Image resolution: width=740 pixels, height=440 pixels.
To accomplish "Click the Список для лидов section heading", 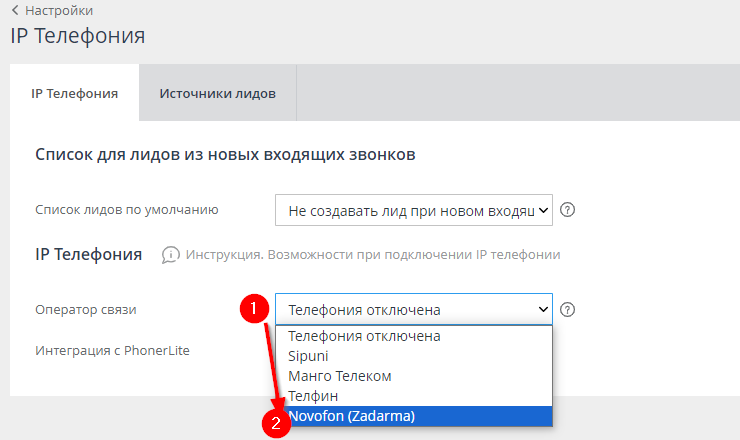I will tap(225, 155).
